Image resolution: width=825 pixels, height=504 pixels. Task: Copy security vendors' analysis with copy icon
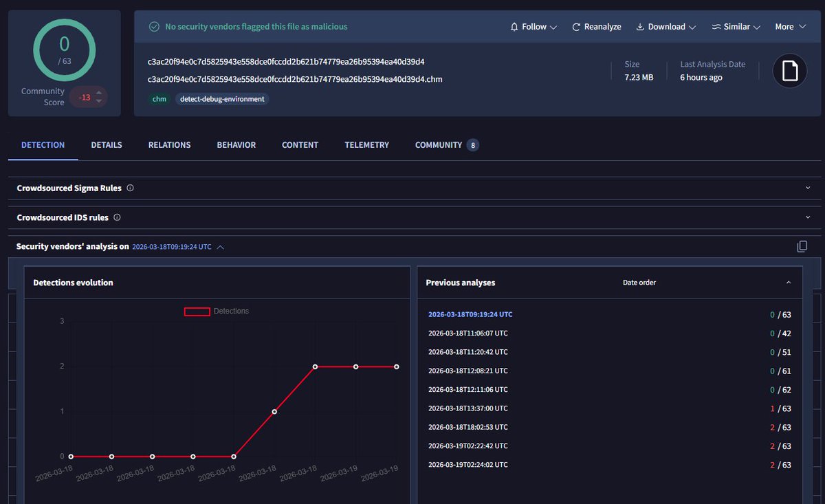click(x=802, y=246)
